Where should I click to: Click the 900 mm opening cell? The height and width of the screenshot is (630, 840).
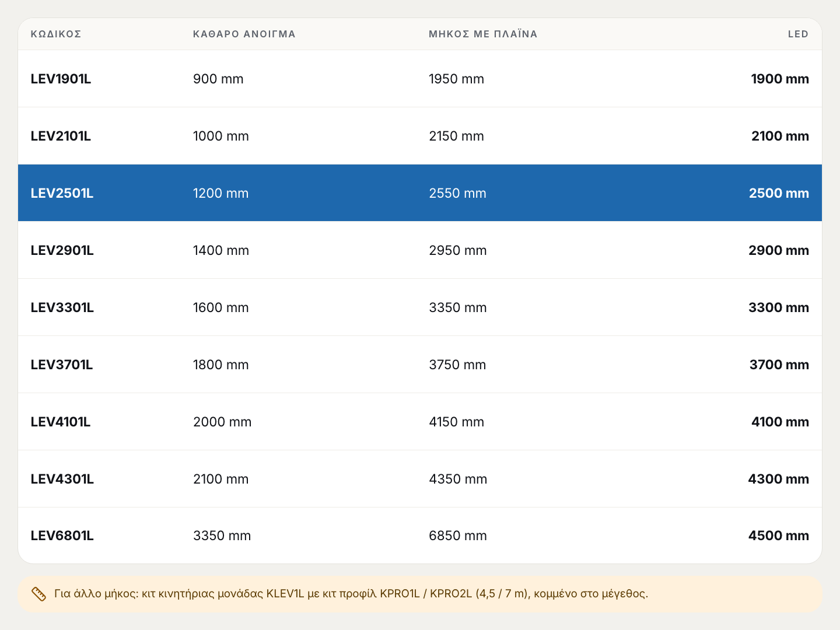coord(218,79)
